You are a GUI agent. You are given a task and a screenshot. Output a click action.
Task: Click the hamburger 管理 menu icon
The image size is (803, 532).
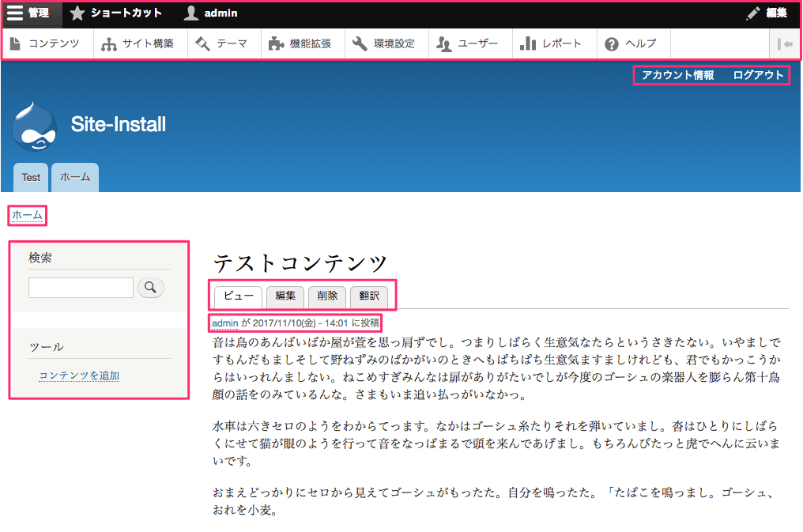15,13
